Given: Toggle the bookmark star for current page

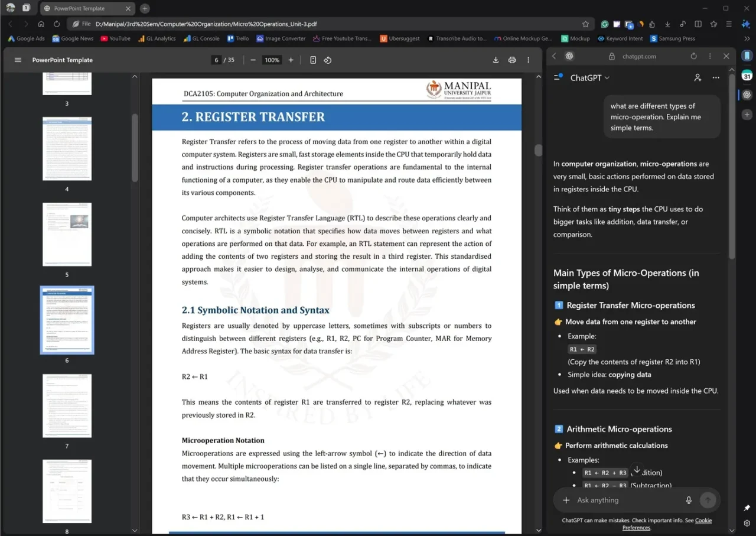Looking at the screenshot, I should click(x=585, y=24).
